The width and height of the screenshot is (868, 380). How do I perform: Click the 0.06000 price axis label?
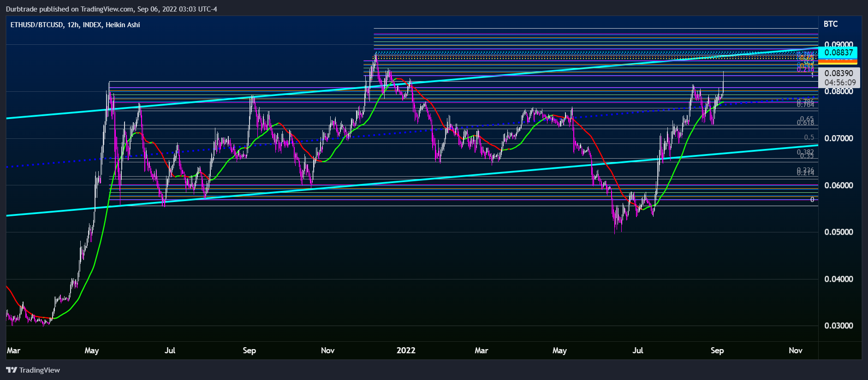click(838, 185)
